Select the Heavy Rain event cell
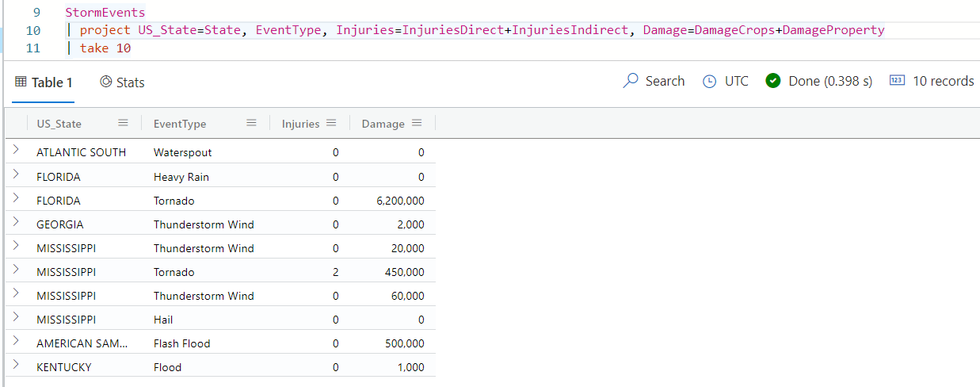 pos(181,177)
